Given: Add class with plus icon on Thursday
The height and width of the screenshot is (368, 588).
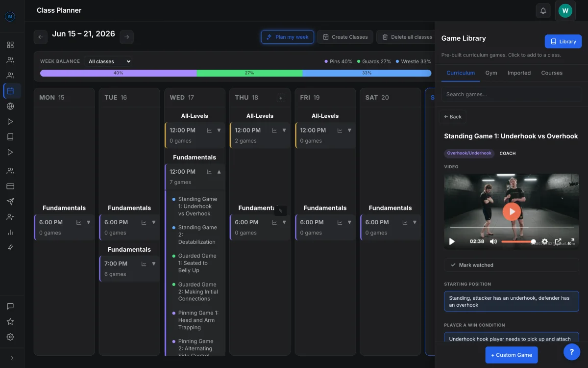Looking at the screenshot, I should 281,98.
